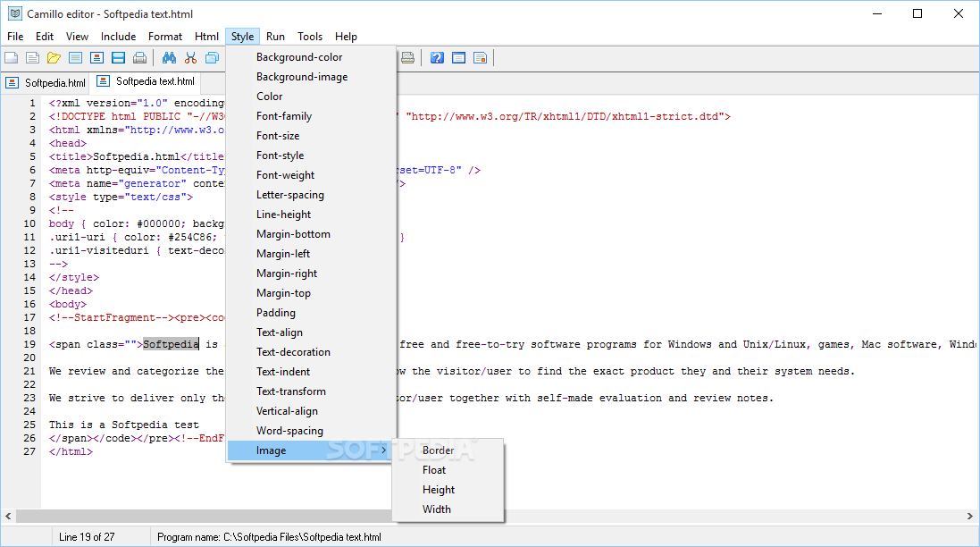980x547 pixels.
Task: Choose the Margin-right entry
Action: pyautogui.click(x=311, y=273)
